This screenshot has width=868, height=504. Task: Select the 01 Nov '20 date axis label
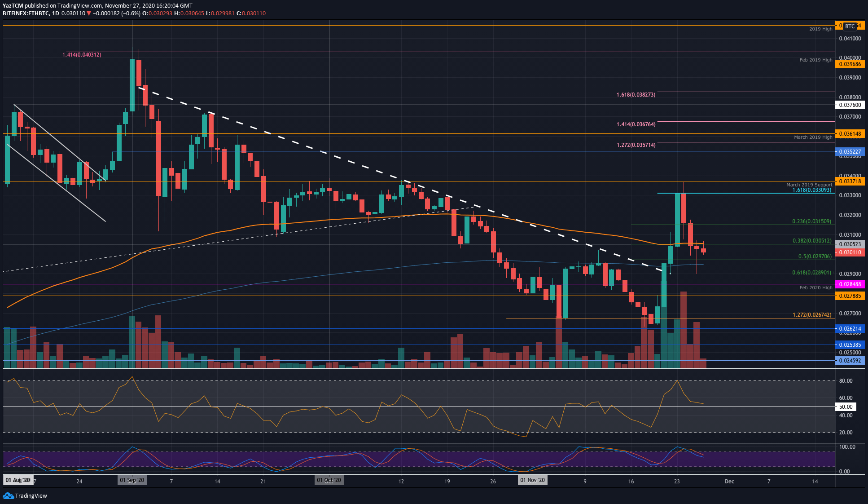click(532, 480)
